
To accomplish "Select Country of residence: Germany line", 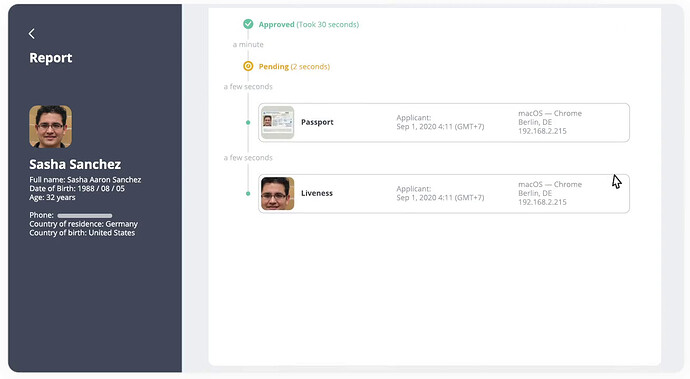I will [84, 224].
